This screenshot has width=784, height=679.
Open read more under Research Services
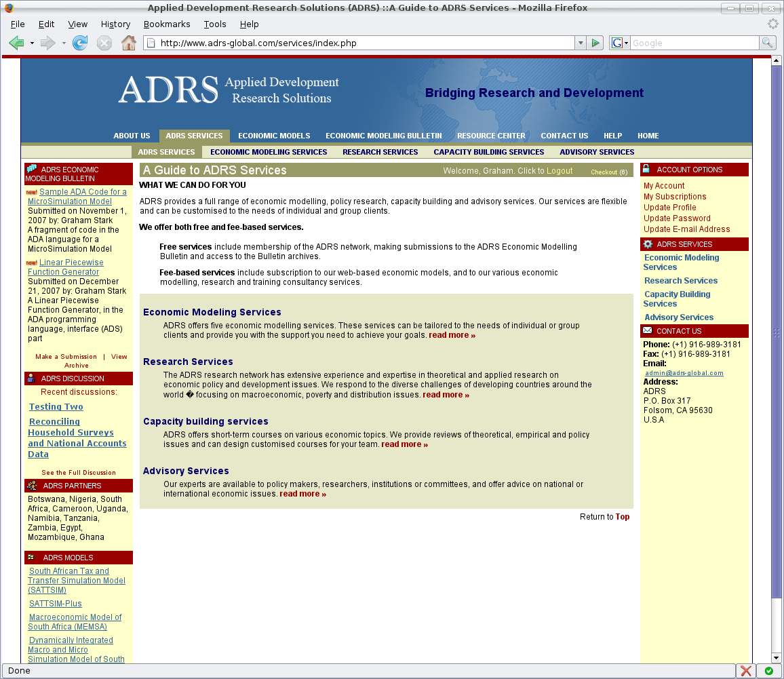click(x=446, y=394)
